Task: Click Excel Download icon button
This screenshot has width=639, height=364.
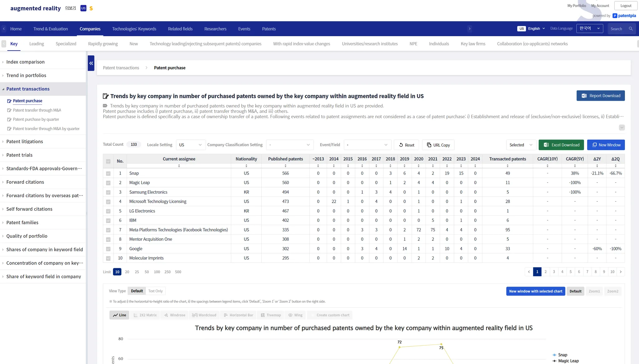Action: click(546, 145)
